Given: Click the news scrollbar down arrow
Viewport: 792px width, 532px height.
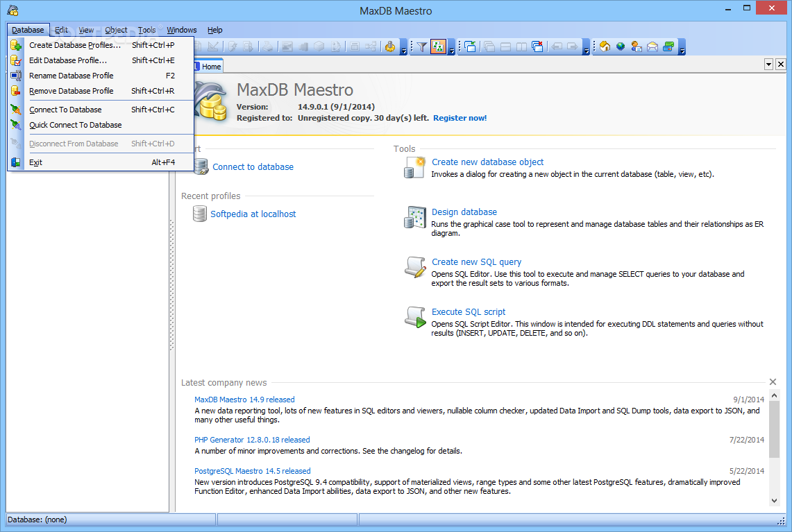Looking at the screenshot, I should (775, 500).
